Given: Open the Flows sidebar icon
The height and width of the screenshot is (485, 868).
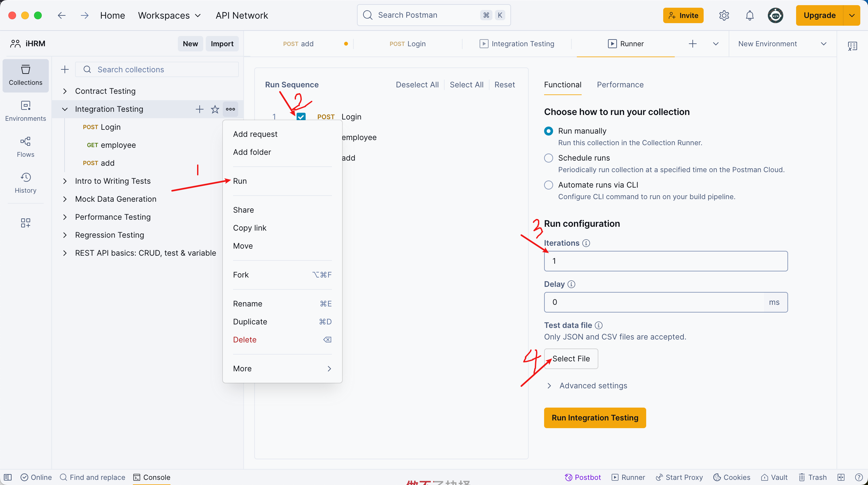Looking at the screenshot, I should [25, 146].
